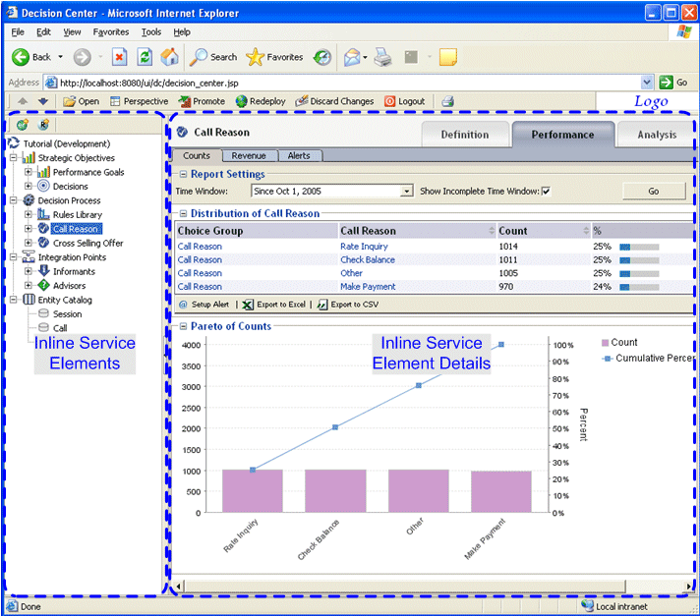Open the Rate Inquiry link
This screenshot has height=616, width=700.
(x=364, y=247)
